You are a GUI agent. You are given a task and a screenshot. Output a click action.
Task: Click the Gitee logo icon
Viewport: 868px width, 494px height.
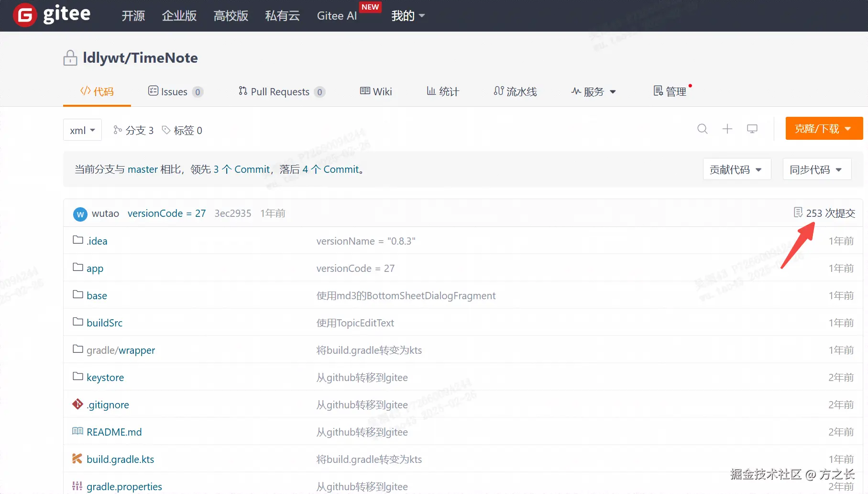(25, 15)
